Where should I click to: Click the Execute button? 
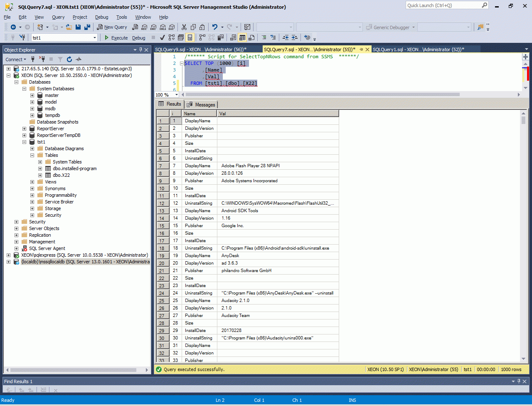tap(116, 37)
